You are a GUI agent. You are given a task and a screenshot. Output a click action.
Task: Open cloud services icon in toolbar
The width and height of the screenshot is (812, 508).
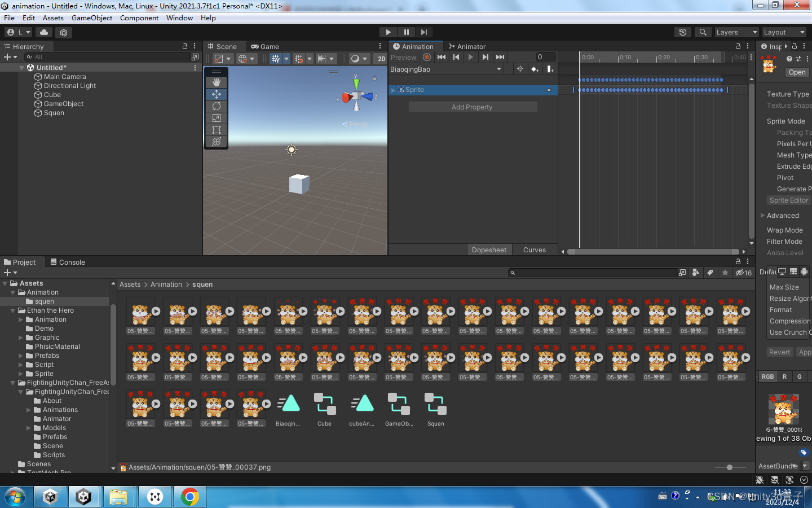coord(44,32)
